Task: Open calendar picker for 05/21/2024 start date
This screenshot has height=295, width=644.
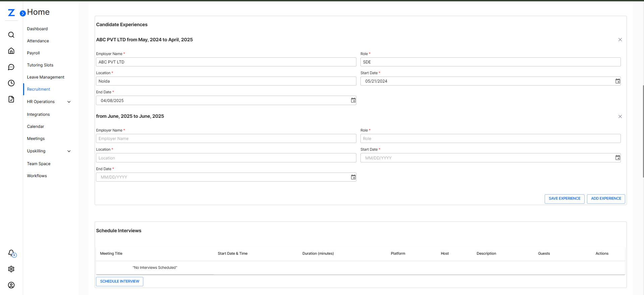Action: click(617, 81)
